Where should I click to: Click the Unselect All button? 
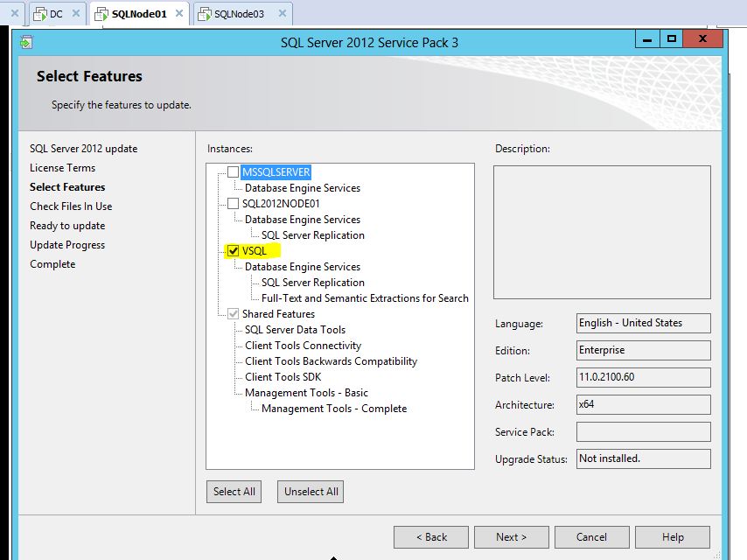coord(310,491)
